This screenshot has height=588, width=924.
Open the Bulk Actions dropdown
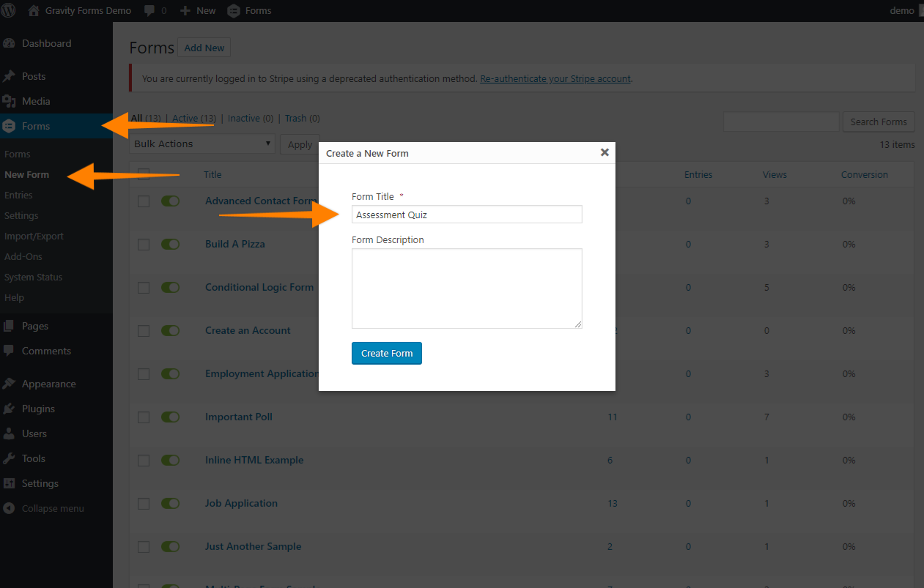tap(202, 144)
